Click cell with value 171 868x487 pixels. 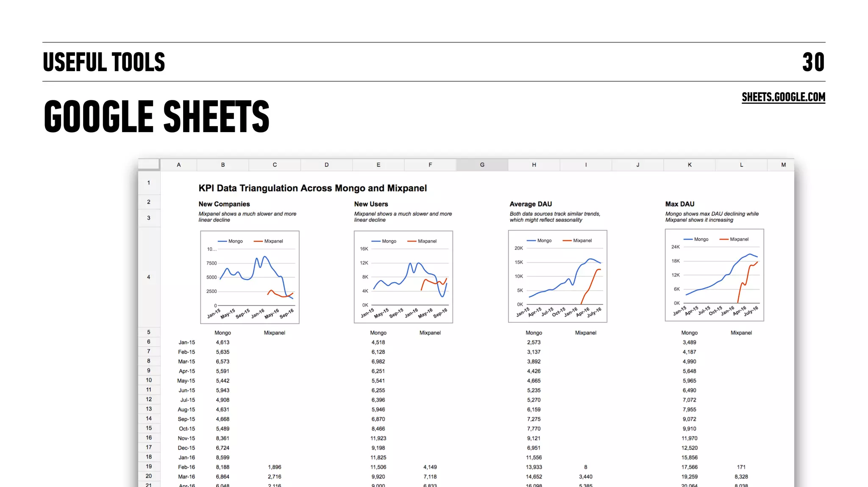741,467
